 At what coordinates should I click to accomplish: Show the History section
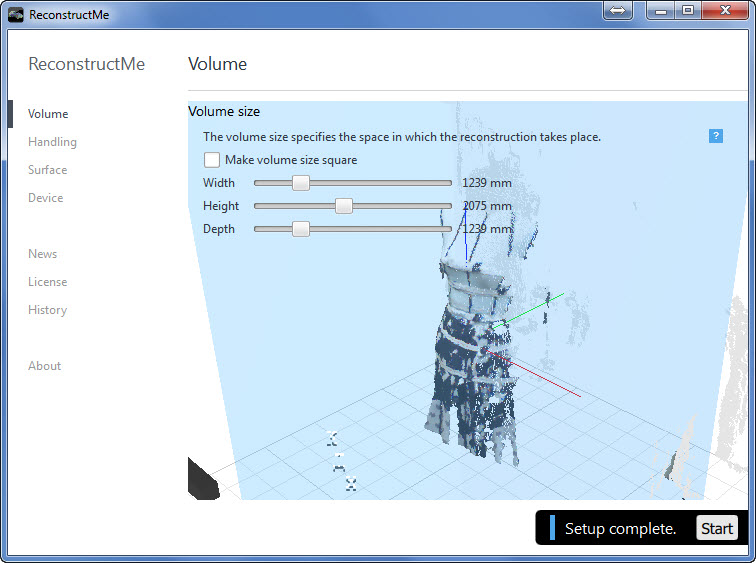(47, 310)
